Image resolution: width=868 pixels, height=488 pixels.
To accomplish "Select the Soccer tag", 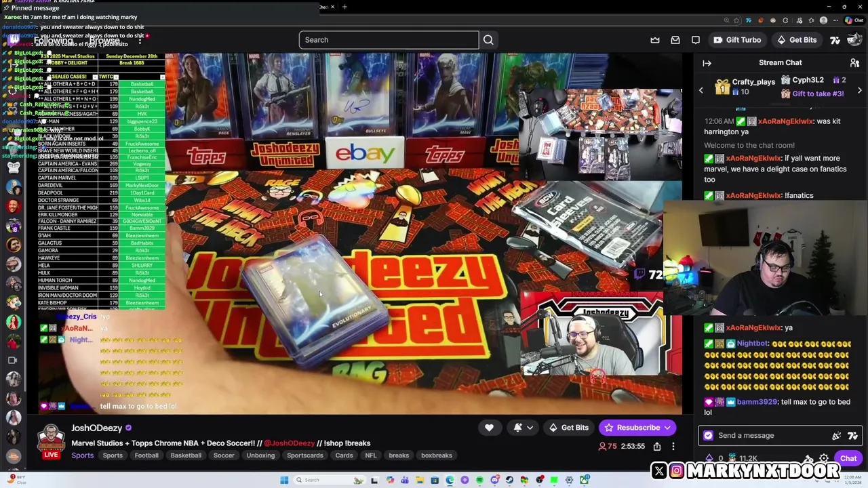I will point(224,455).
